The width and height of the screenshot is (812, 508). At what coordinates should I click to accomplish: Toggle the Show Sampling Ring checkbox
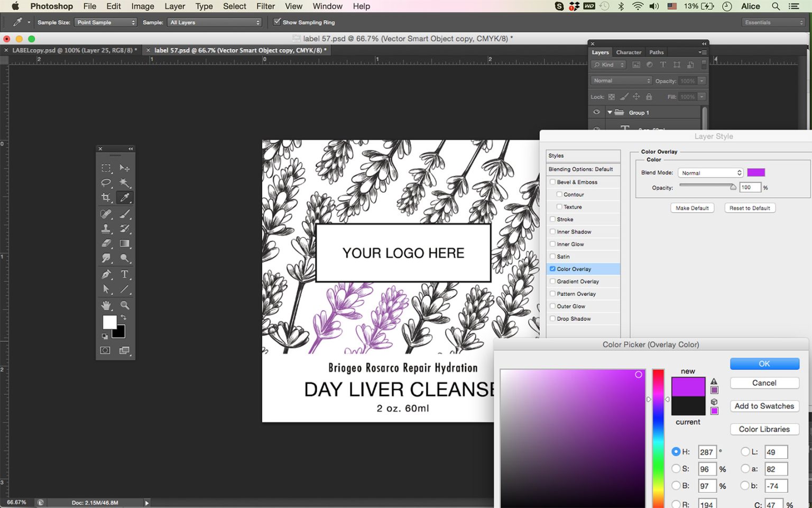277,22
